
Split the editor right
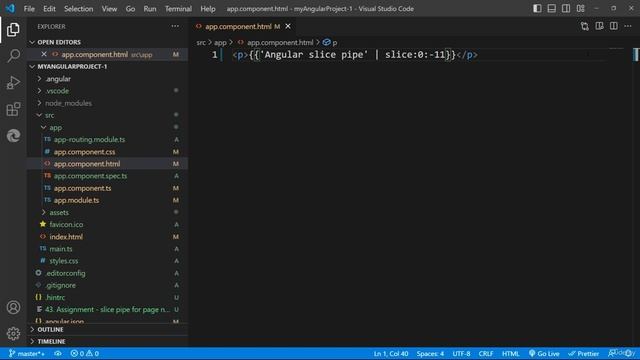pyautogui.click(x=613, y=26)
